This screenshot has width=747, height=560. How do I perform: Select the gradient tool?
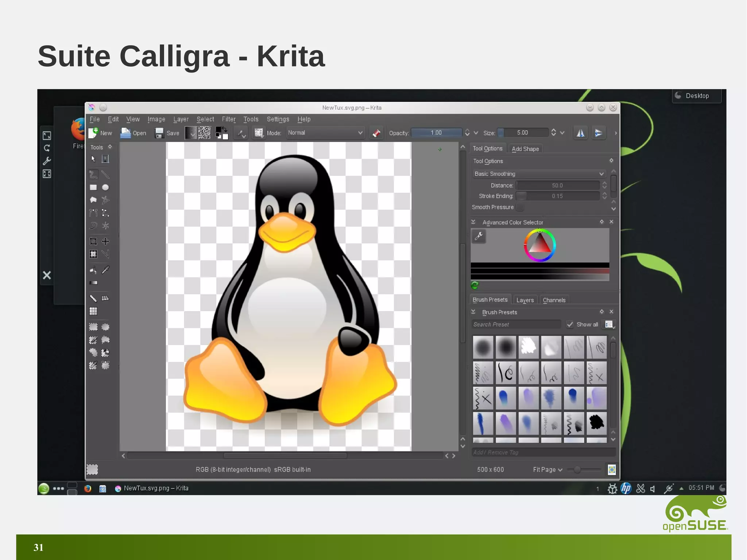[x=93, y=283]
